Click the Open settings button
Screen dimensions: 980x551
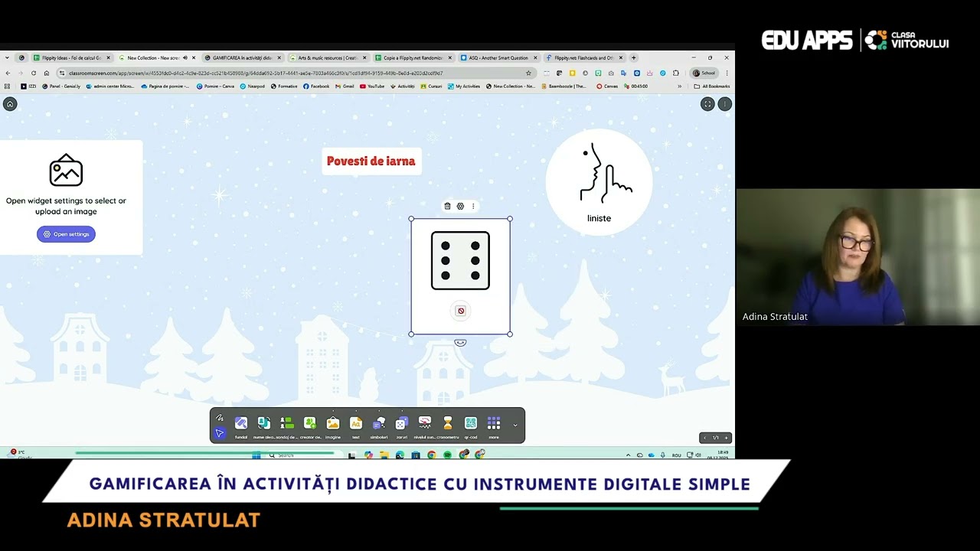[x=66, y=234]
